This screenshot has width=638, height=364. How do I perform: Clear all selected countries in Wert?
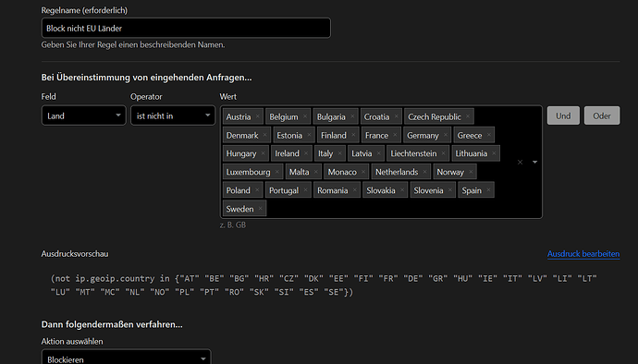point(520,162)
